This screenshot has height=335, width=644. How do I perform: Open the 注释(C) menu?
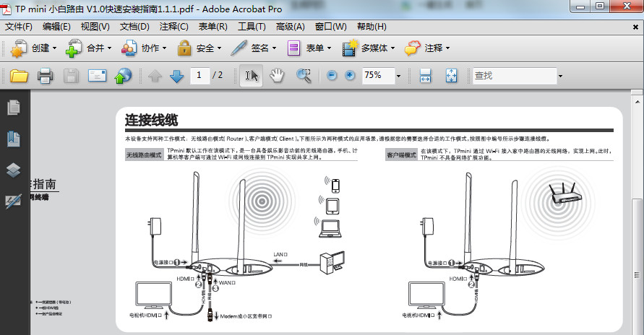point(173,27)
